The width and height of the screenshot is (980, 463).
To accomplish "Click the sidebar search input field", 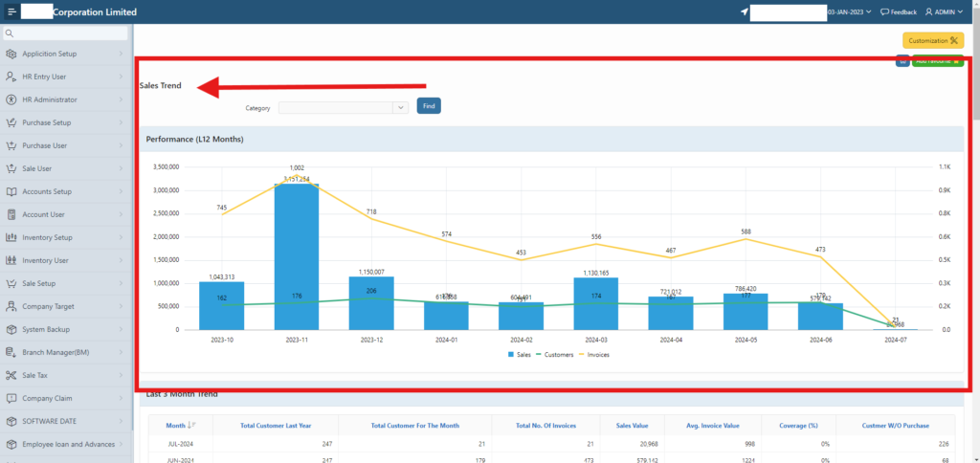I will 67,33.
